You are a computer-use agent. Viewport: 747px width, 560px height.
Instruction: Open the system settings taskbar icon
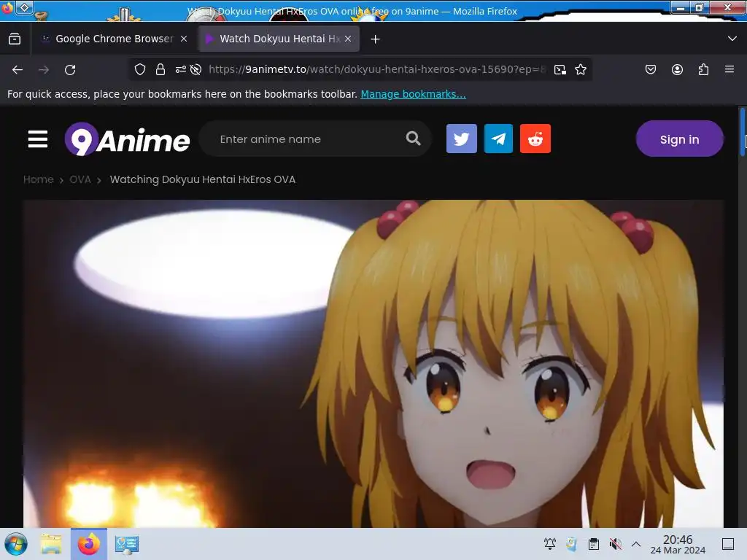click(x=127, y=544)
